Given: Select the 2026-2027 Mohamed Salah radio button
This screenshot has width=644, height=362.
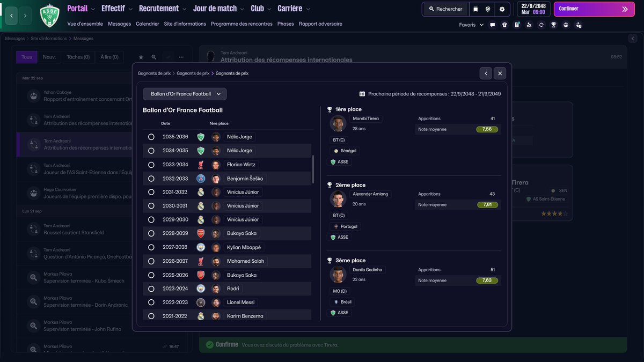Looking at the screenshot, I should point(151,261).
